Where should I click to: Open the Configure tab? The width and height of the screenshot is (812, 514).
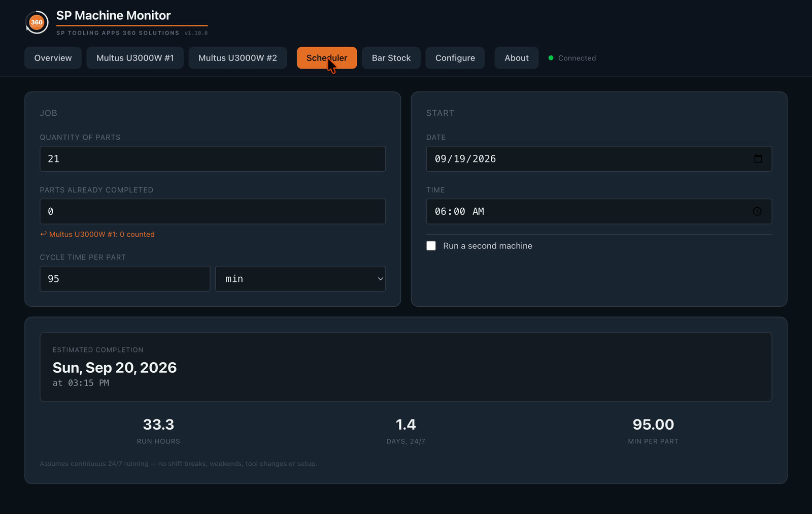(455, 58)
